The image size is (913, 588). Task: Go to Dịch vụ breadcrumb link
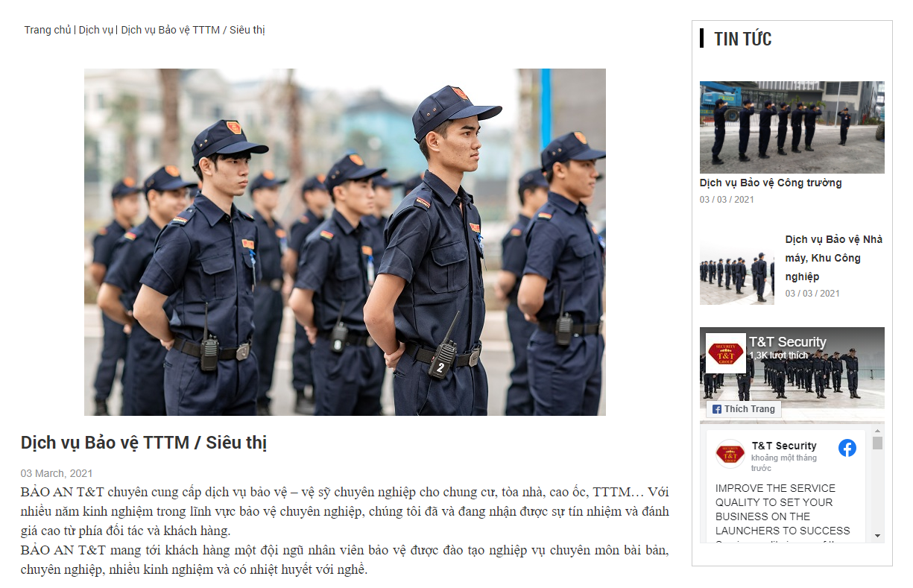(x=95, y=30)
